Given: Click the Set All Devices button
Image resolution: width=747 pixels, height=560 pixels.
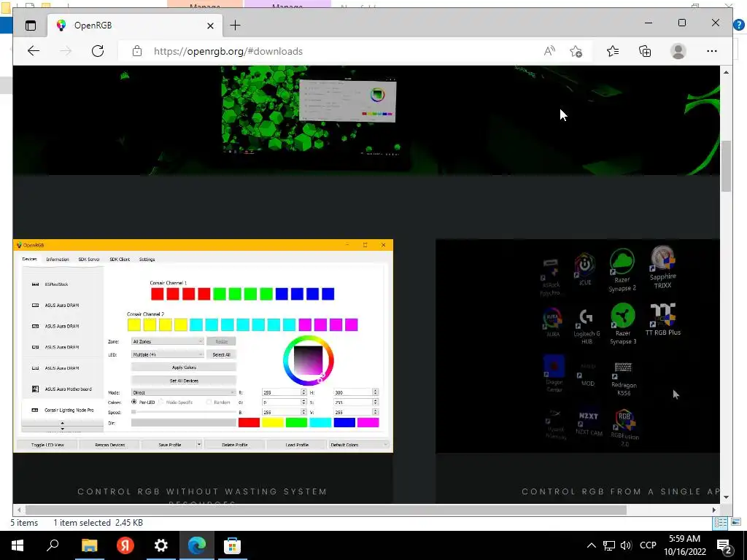Looking at the screenshot, I should click(183, 381).
